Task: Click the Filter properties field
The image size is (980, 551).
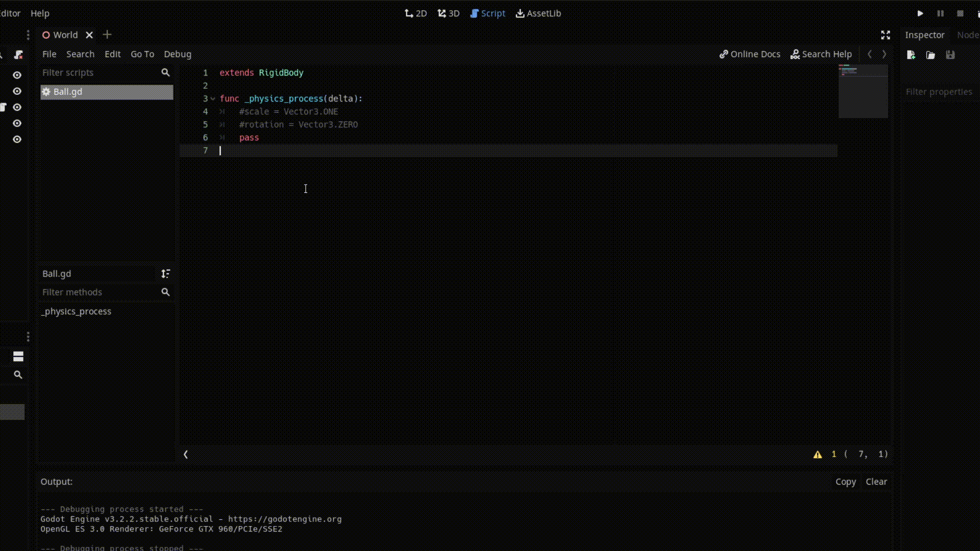Action: point(942,92)
